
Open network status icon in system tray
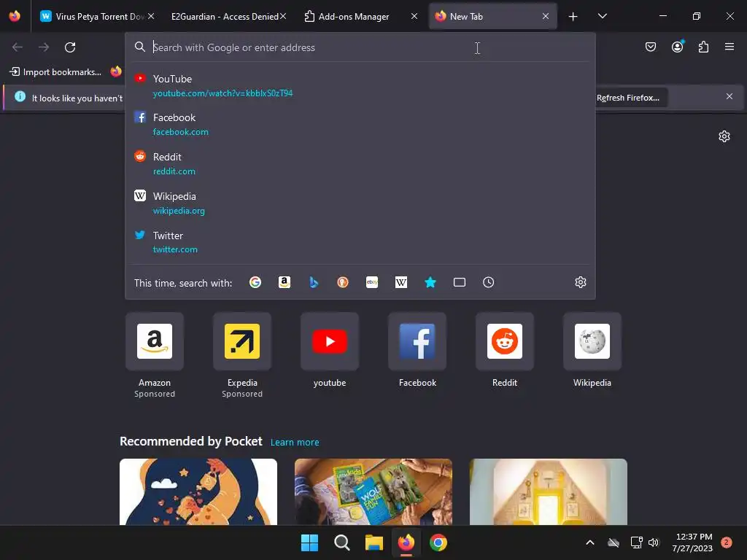[x=636, y=542]
